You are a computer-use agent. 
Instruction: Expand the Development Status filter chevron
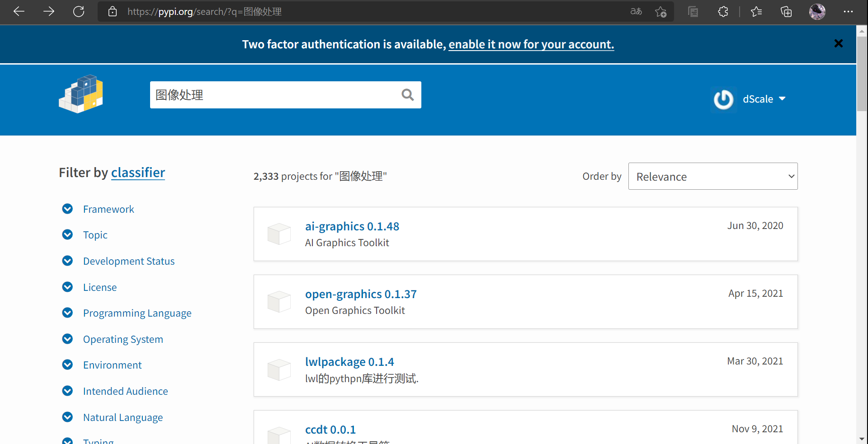tap(67, 261)
